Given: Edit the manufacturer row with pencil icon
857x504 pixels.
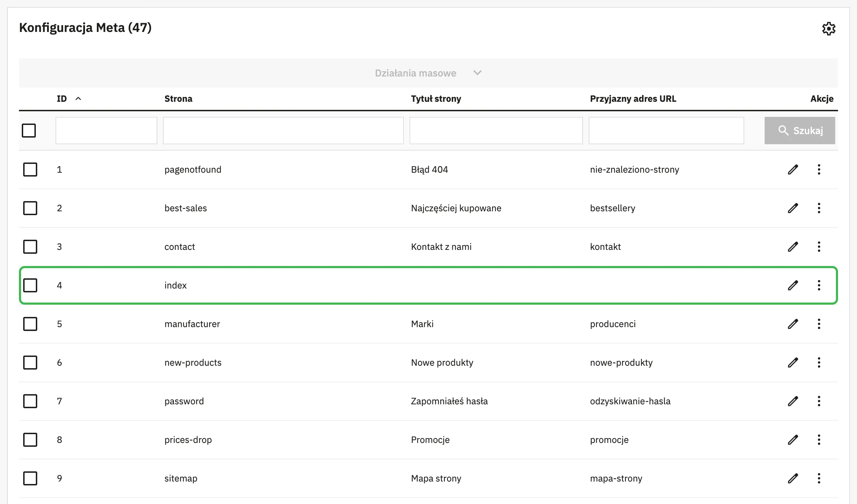Looking at the screenshot, I should [x=793, y=324].
